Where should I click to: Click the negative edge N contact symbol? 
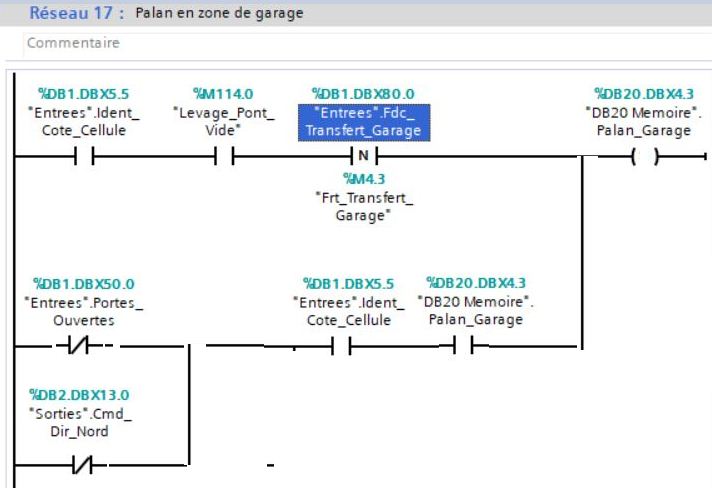click(x=362, y=157)
